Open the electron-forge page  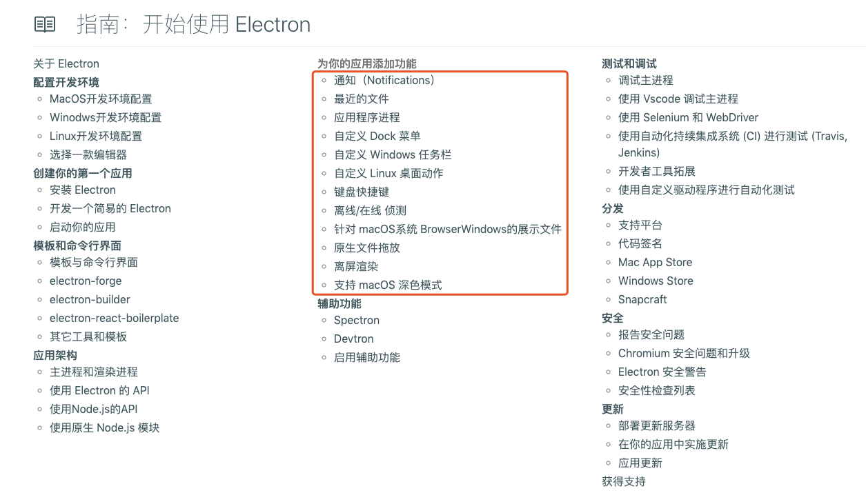pos(86,281)
